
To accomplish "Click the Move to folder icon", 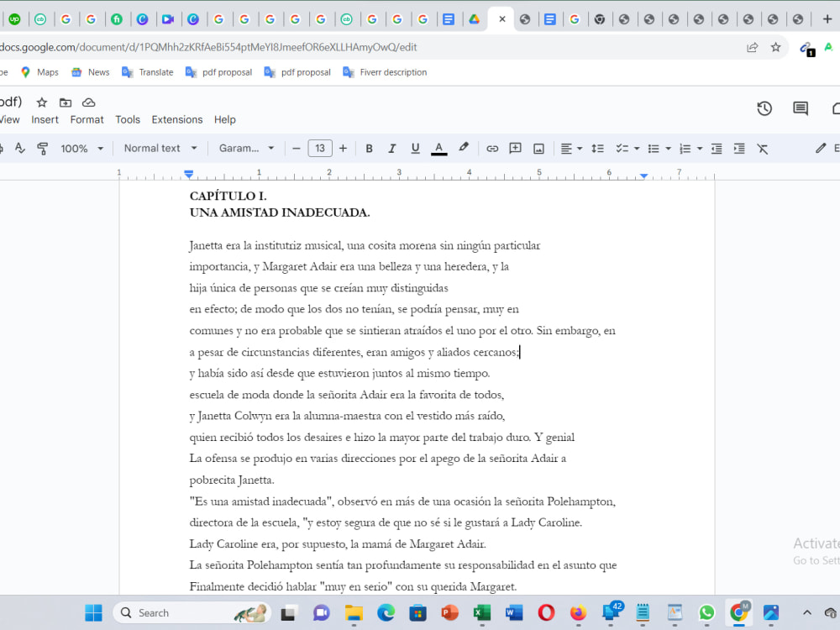I will (66, 102).
